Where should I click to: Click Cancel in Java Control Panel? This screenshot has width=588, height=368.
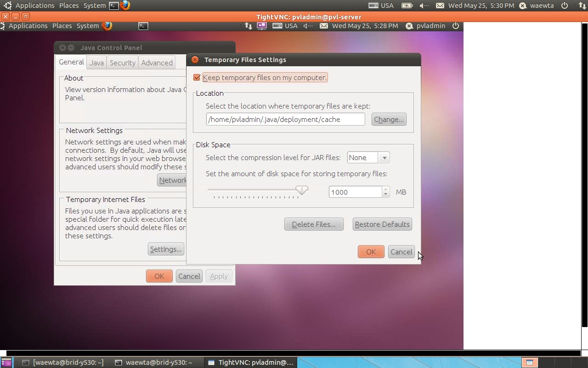coord(189,276)
